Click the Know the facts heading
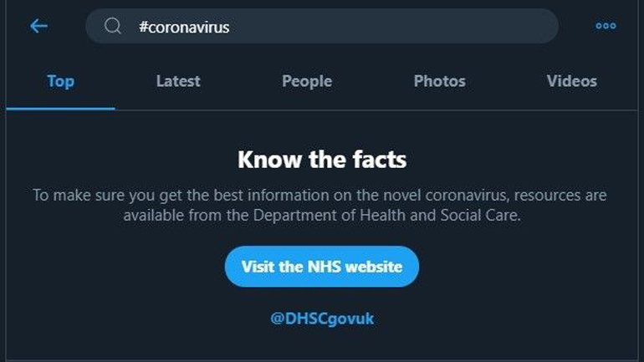644x362 pixels. coord(322,159)
